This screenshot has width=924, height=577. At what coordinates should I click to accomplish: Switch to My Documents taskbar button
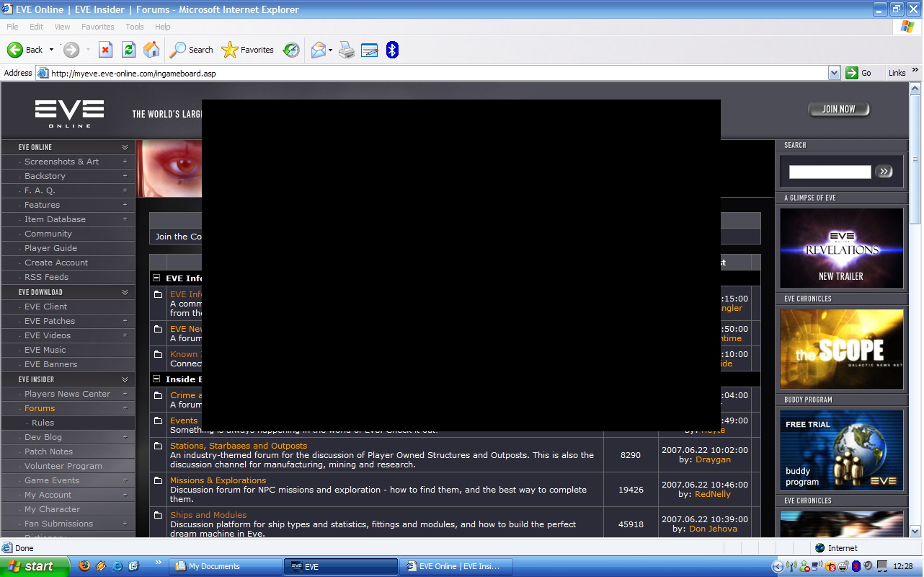[226, 566]
